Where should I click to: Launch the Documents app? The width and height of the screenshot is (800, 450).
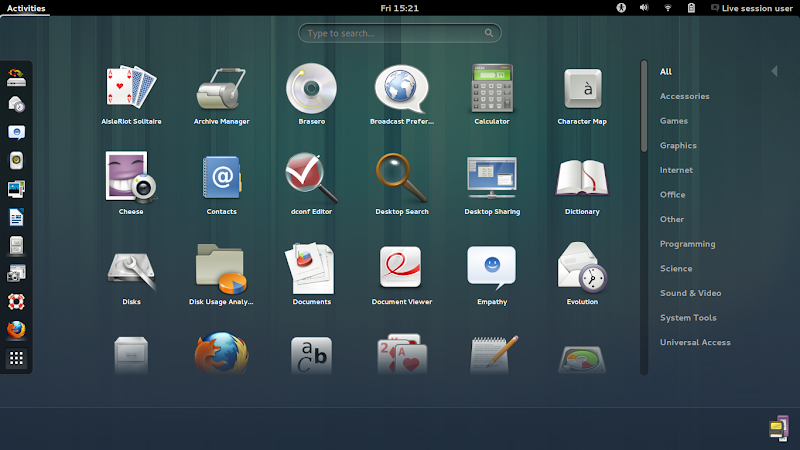click(x=311, y=274)
